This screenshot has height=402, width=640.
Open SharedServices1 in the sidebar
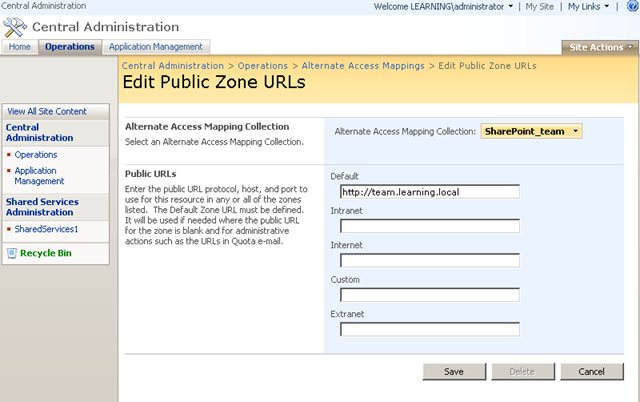tap(45, 229)
